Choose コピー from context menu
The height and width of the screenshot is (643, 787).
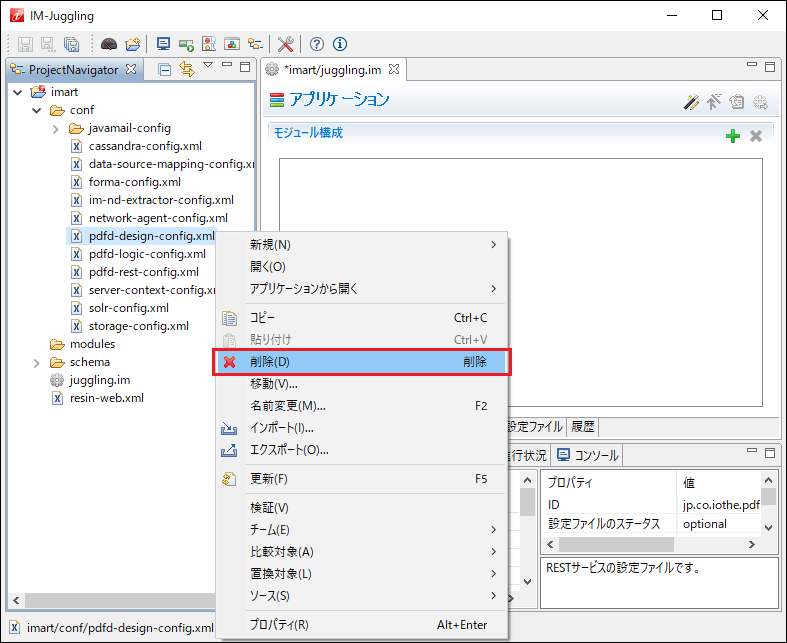361,318
